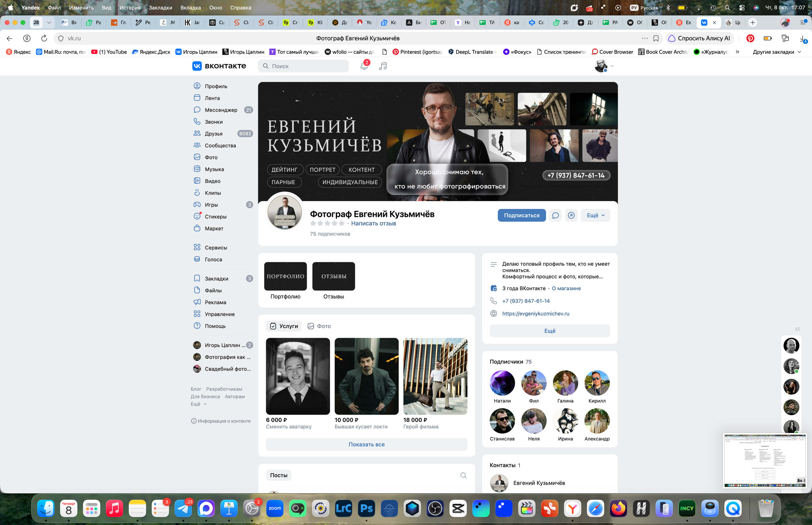Open the Герой фильма service card
Image resolution: width=812 pixels, height=525 pixels.
435,376
